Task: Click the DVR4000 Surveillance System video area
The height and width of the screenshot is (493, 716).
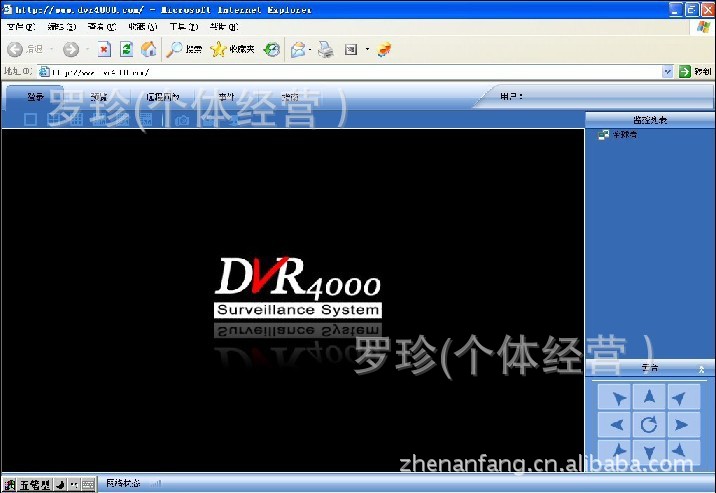Action: tap(293, 300)
